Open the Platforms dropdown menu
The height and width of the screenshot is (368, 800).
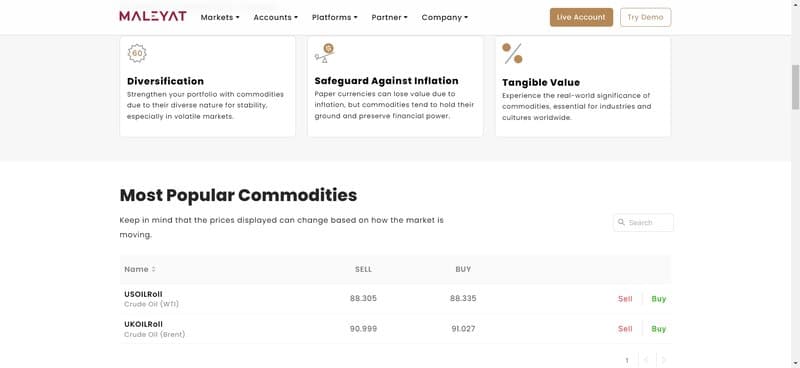click(x=335, y=17)
